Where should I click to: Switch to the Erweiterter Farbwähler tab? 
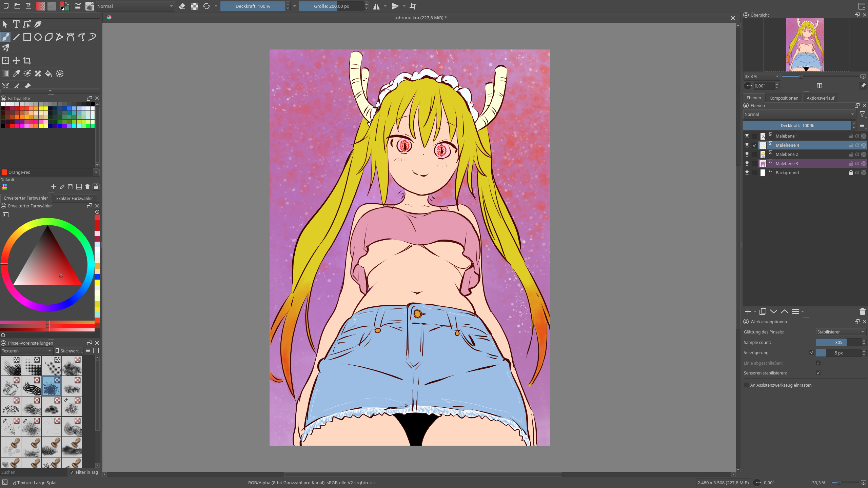26,198
